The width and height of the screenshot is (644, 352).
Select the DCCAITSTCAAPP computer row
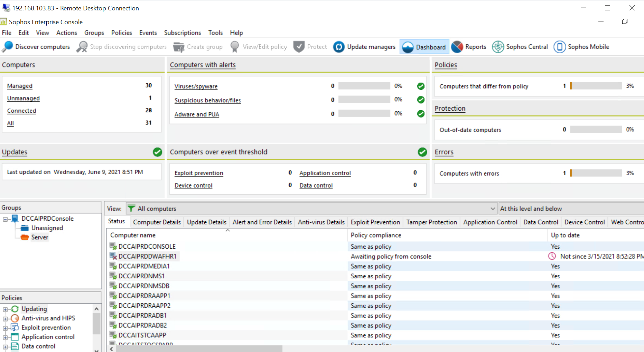pos(375,335)
